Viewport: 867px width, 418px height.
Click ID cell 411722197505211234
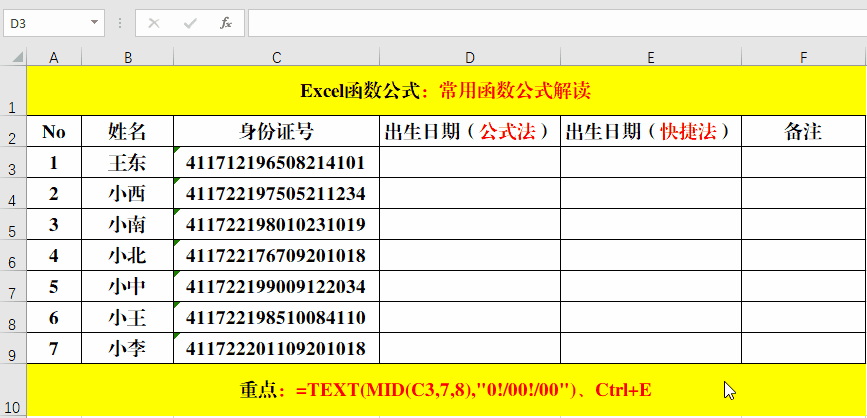tap(276, 193)
